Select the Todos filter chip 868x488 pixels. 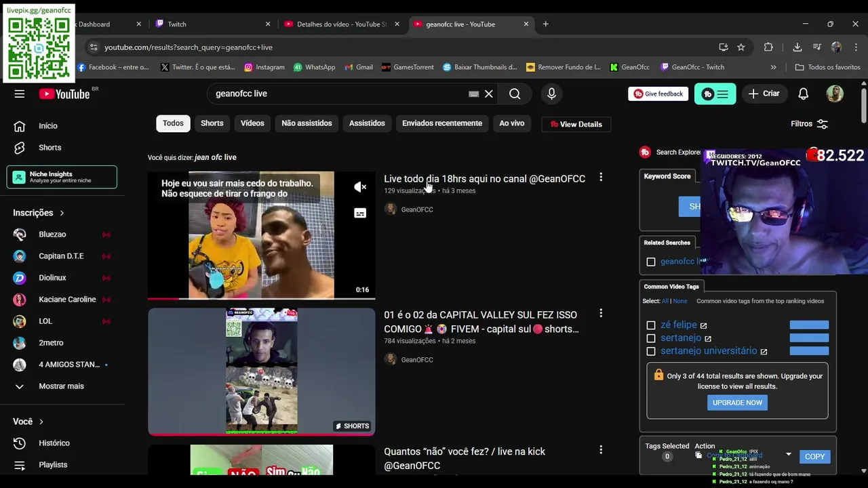[173, 123]
